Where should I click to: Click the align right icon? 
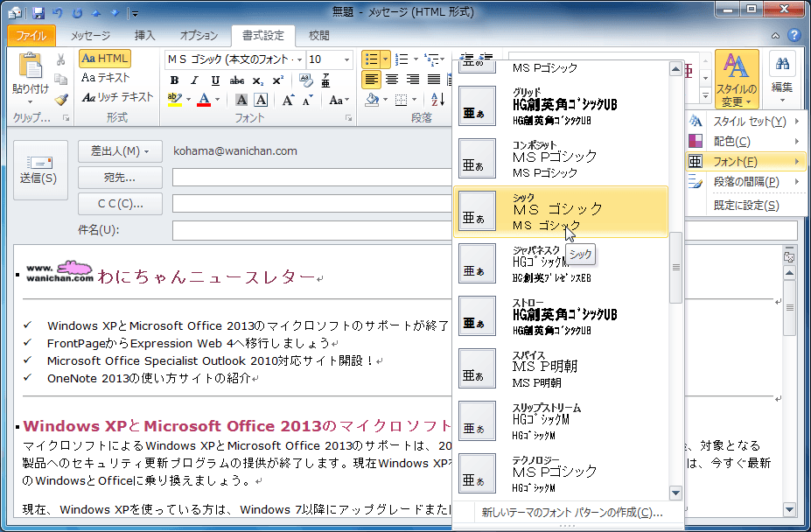(412, 80)
